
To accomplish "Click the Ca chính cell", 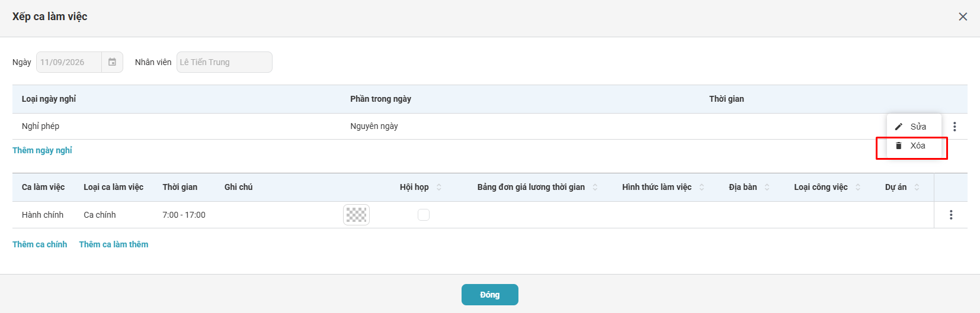I will [100, 215].
